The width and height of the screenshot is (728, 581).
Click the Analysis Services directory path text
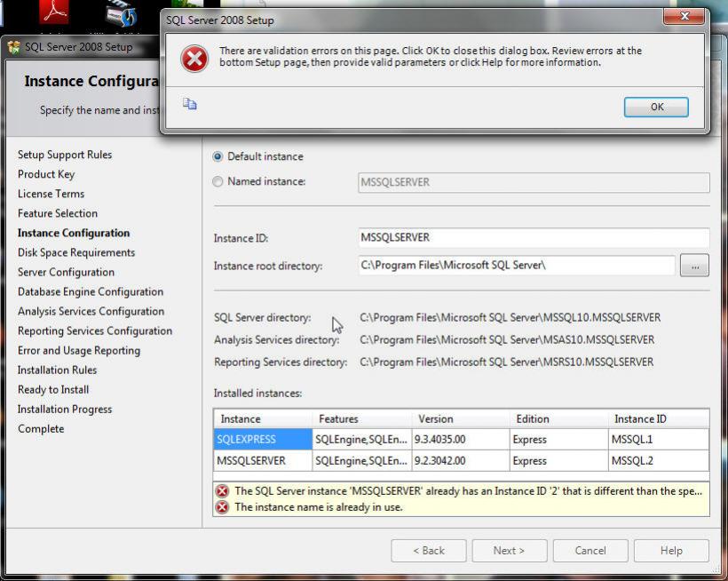tap(507, 340)
